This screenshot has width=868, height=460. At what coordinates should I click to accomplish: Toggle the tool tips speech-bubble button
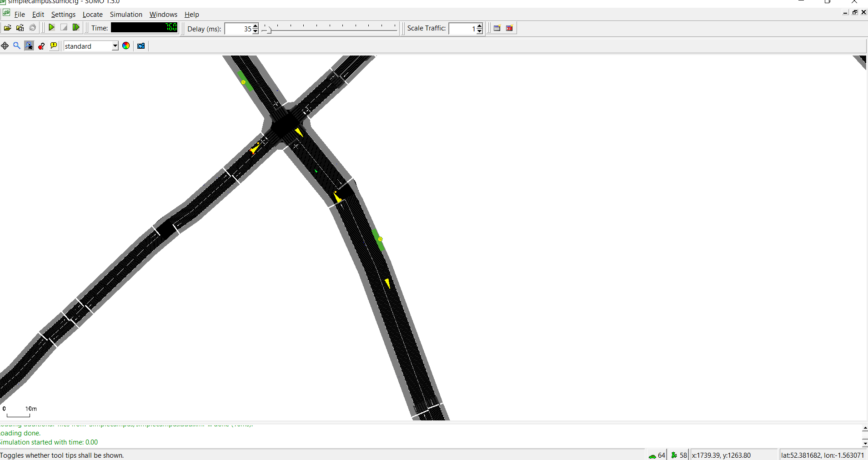[x=54, y=46]
